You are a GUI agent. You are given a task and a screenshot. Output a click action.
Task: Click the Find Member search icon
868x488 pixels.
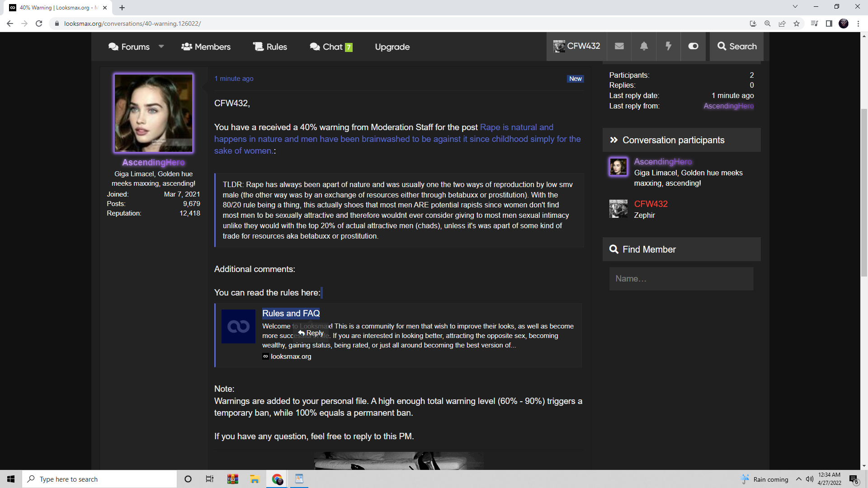(x=613, y=249)
